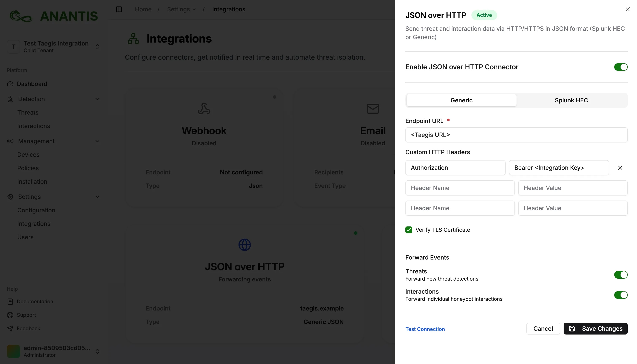The width and height of the screenshot is (637, 364).
Task: Click the sidebar collapse panel icon
Action: click(119, 9)
